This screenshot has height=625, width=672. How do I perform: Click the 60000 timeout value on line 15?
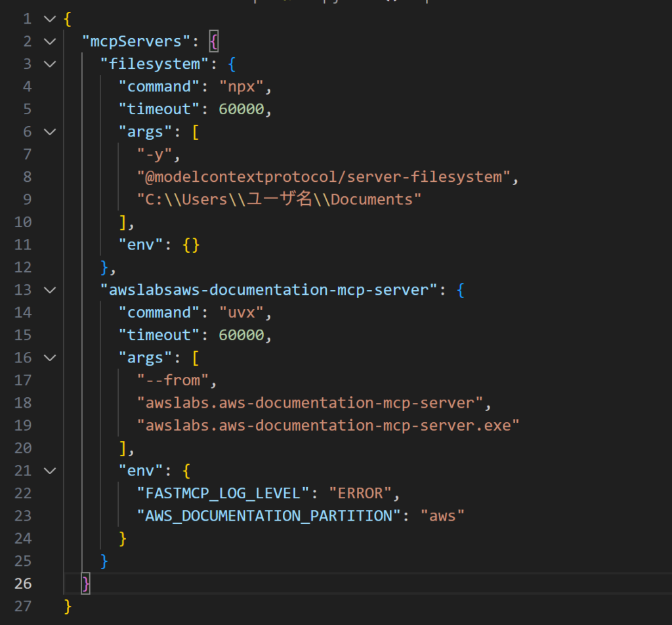pyautogui.click(x=241, y=335)
